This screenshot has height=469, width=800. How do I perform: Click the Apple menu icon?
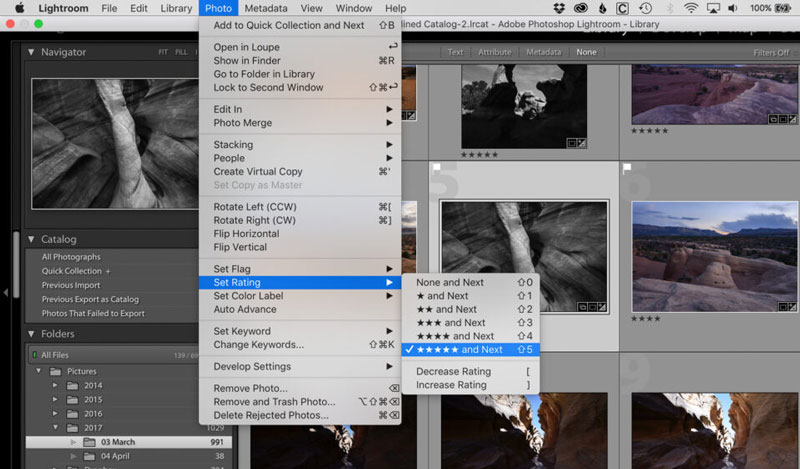pos(19,8)
